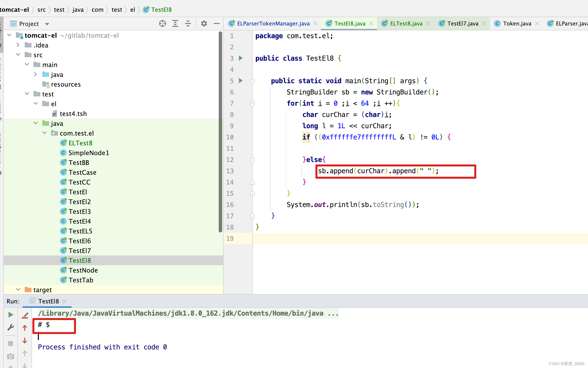This screenshot has height=368, width=588.
Task: Click the red up arrow in Run panel
Action: click(25, 328)
